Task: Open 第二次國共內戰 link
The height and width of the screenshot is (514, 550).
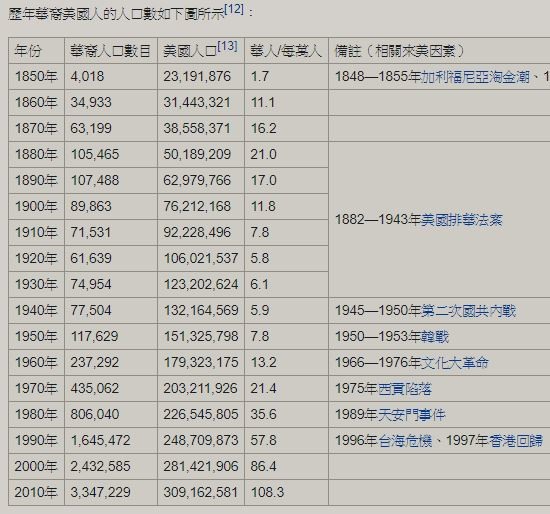Action: click(x=468, y=311)
